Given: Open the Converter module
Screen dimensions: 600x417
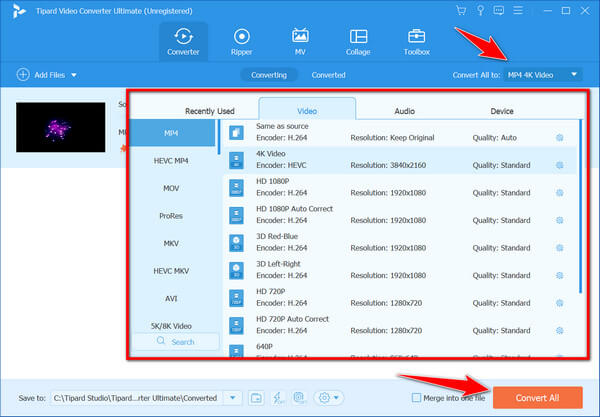Looking at the screenshot, I should (183, 42).
